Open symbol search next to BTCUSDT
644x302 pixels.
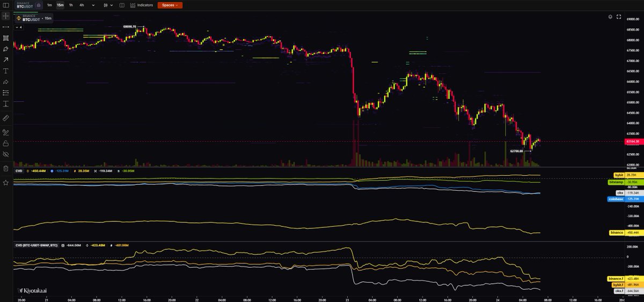38,5
